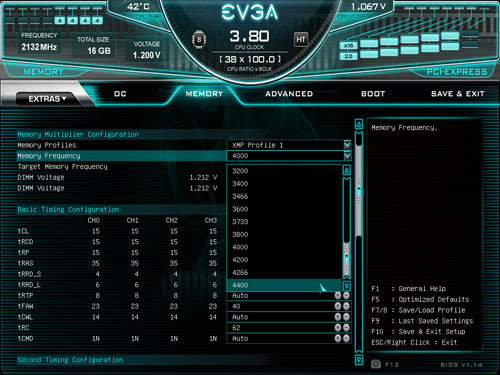Viewport: 500px width, 375px height.
Task: Click Memory Multiplier Configuration header
Action: [x=78, y=134]
